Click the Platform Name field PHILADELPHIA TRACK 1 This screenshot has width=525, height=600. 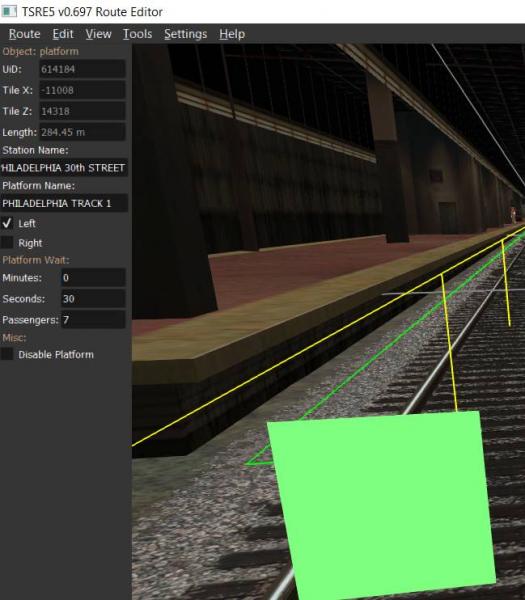tap(64, 203)
